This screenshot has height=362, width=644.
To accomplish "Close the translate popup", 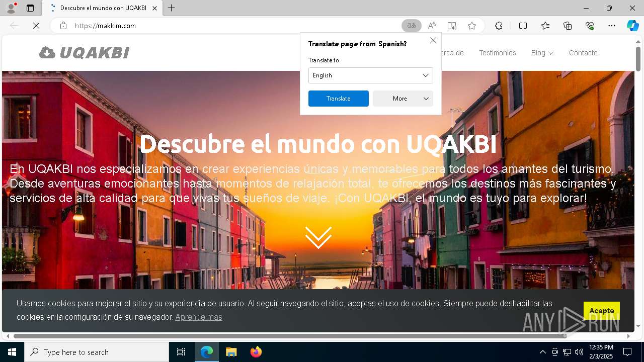I will (433, 40).
